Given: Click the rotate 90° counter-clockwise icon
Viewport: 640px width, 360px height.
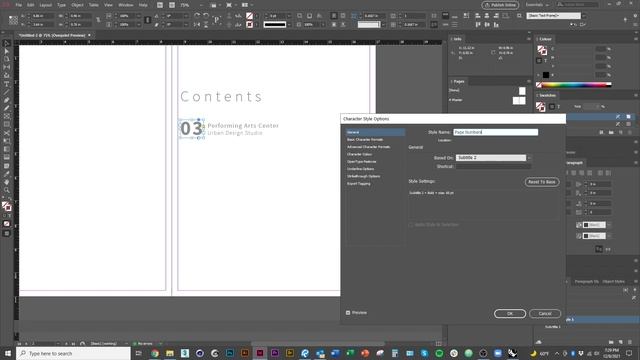Looking at the screenshot, I should pos(206,16).
